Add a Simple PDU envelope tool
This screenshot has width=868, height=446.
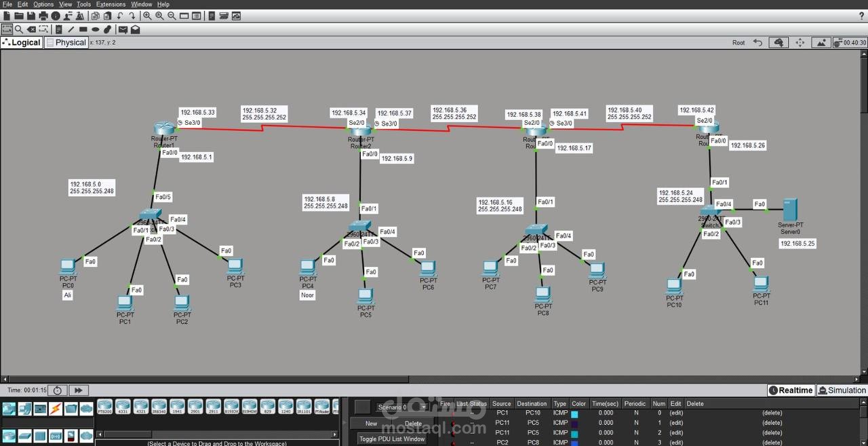pyautogui.click(x=124, y=29)
